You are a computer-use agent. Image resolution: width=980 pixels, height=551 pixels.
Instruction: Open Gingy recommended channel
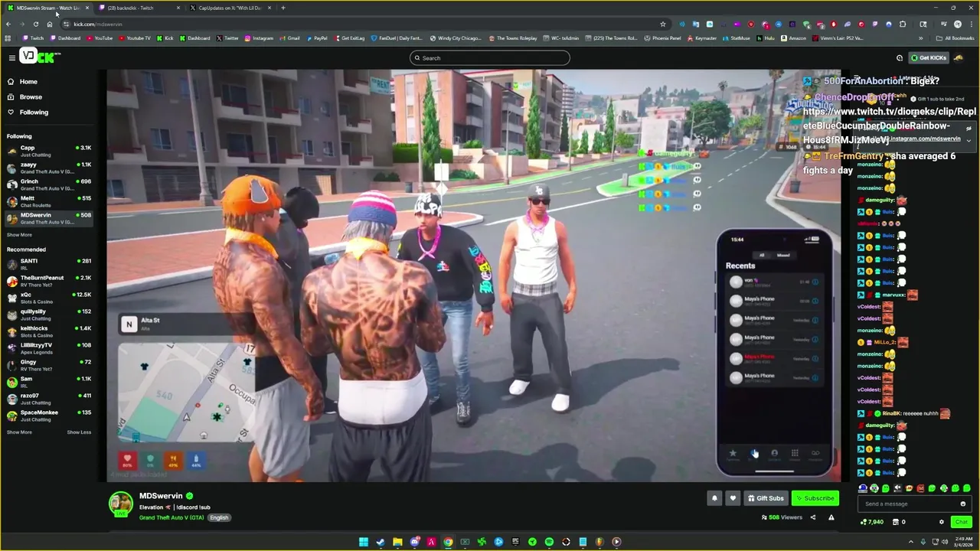click(x=49, y=365)
